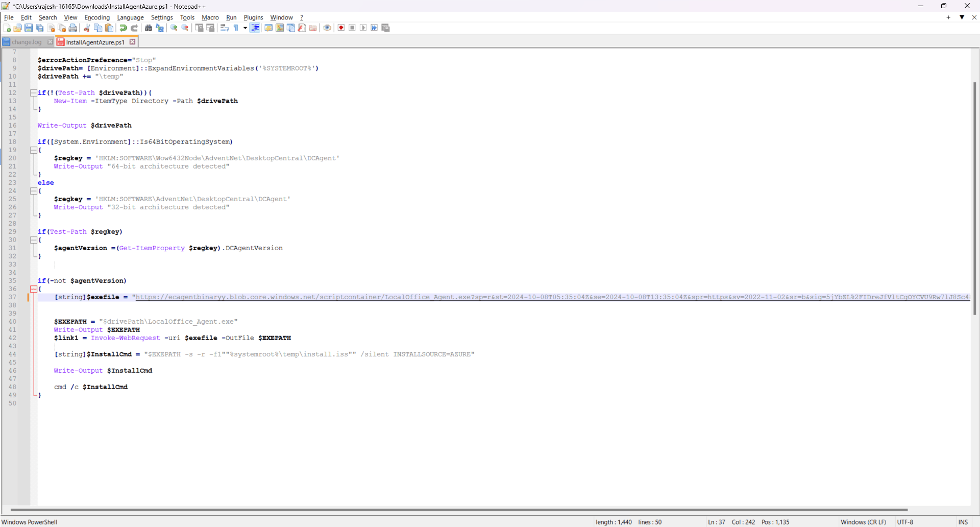This screenshot has width=980, height=527.
Task: Open line ending options Windows (CR LF)
Action: 864,522
